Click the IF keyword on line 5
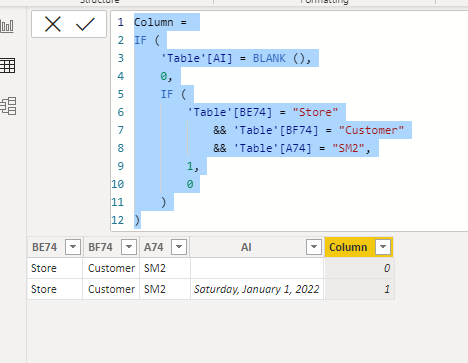The height and width of the screenshot is (363, 468). [167, 94]
